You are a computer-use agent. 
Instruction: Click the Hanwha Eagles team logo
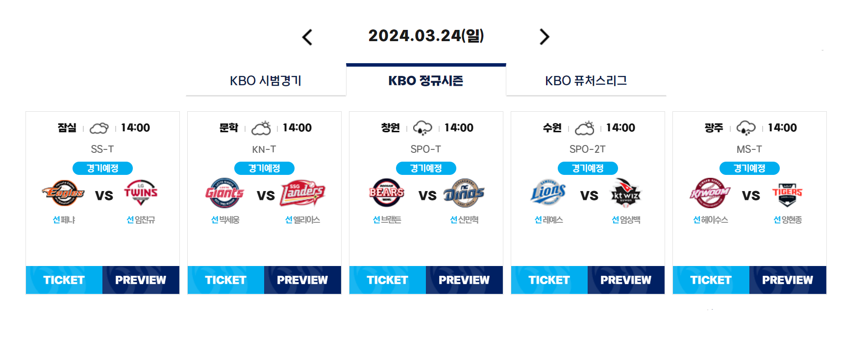pos(63,193)
